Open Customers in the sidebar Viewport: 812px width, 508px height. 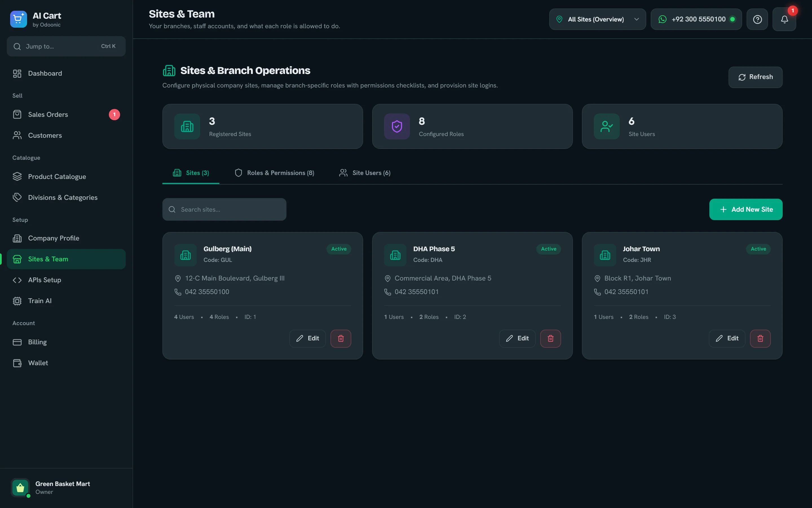[66, 135]
